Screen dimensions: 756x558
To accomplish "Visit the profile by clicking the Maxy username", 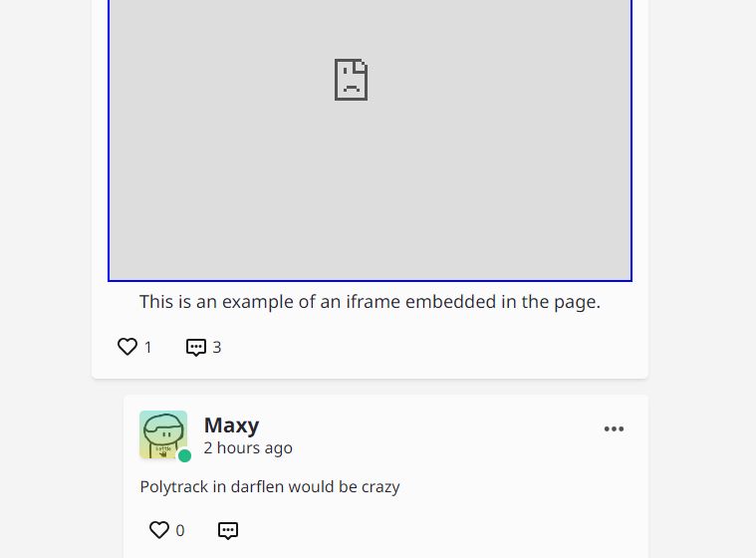I will [231, 424].
